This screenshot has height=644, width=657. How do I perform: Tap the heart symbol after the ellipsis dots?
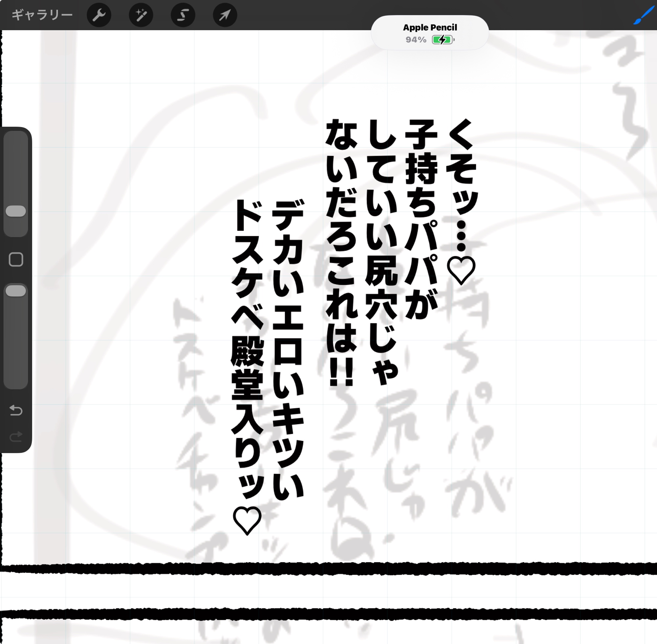coord(461,270)
